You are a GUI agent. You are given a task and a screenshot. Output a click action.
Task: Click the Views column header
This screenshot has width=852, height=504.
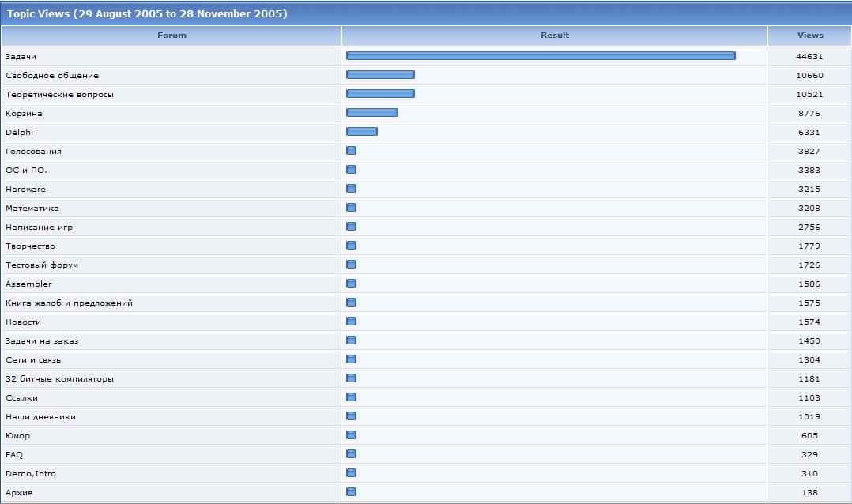(810, 36)
